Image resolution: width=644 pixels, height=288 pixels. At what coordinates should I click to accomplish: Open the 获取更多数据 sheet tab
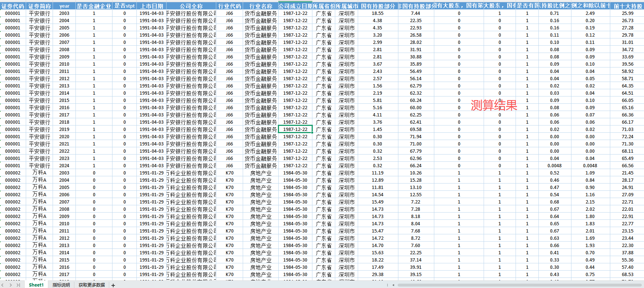pyautogui.click(x=91, y=285)
